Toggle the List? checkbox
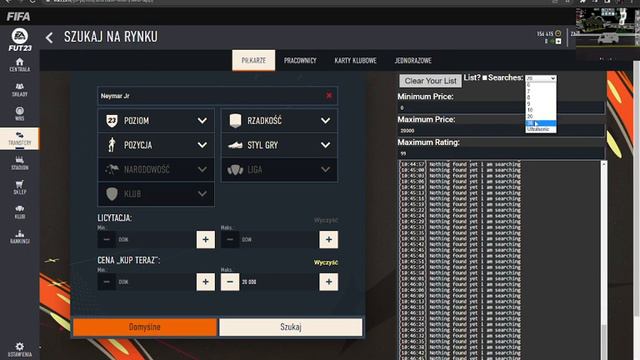The image size is (640, 360). tap(485, 78)
